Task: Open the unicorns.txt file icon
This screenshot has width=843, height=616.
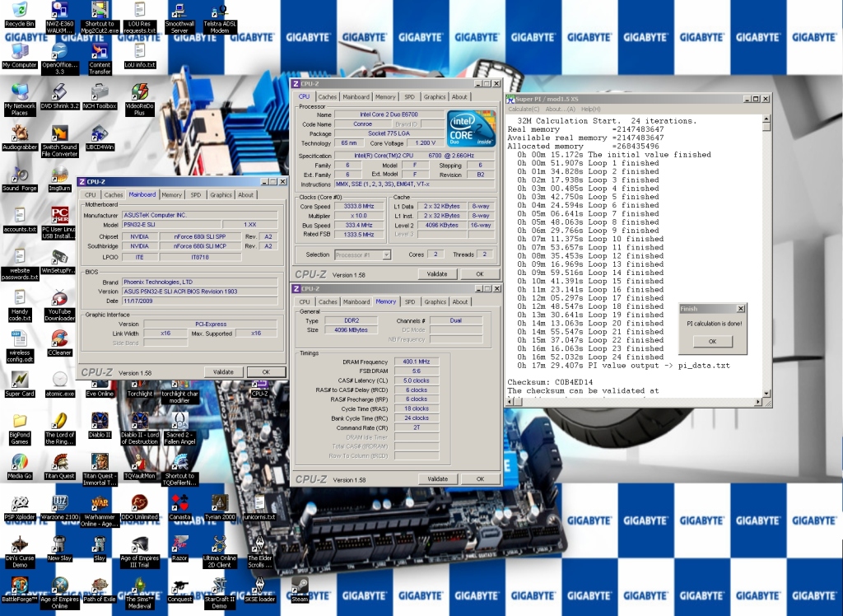Action: (259, 508)
